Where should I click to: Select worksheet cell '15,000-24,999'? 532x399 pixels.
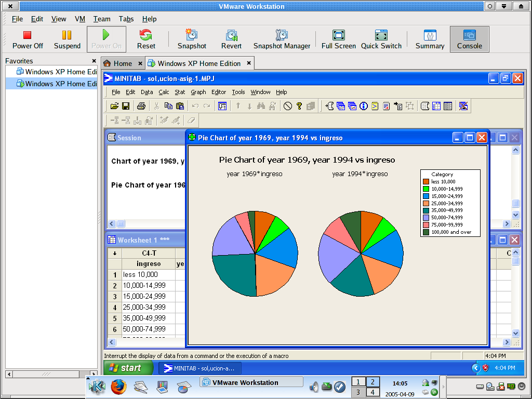point(149,296)
